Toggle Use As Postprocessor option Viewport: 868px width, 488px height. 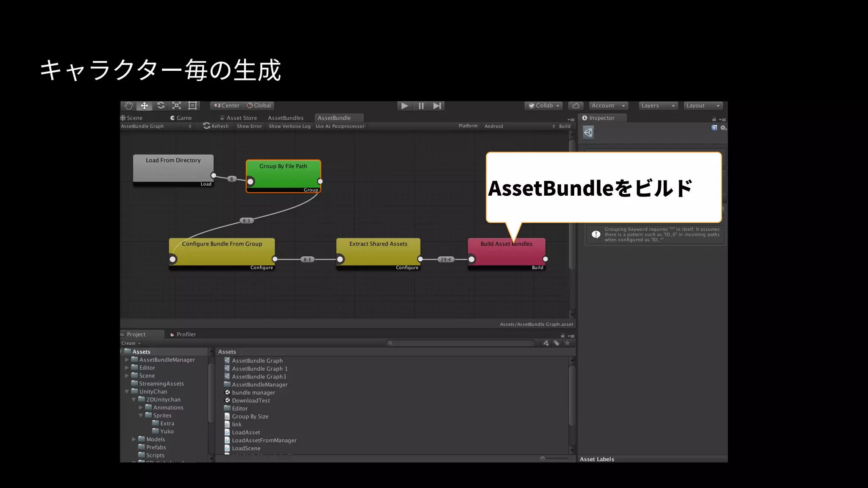[340, 126]
